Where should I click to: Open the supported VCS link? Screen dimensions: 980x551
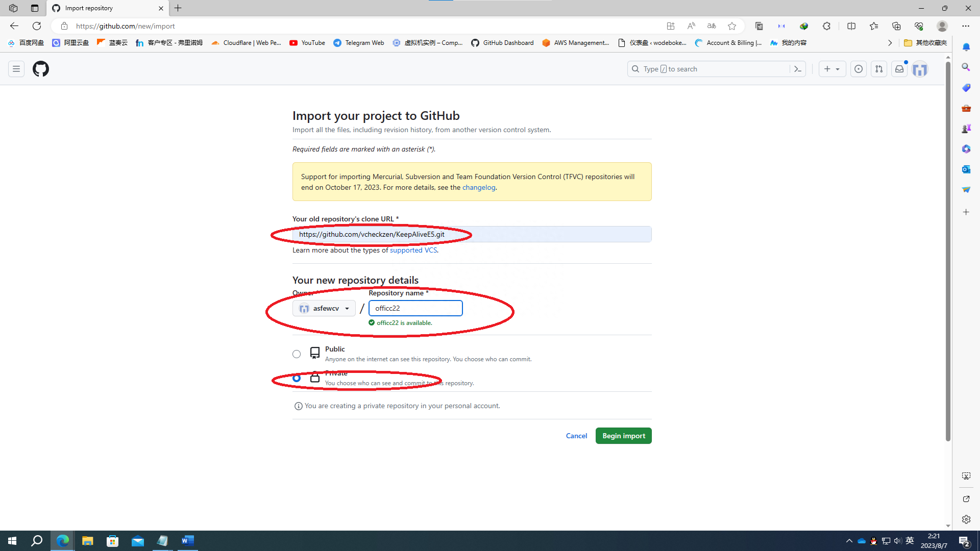coord(413,250)
